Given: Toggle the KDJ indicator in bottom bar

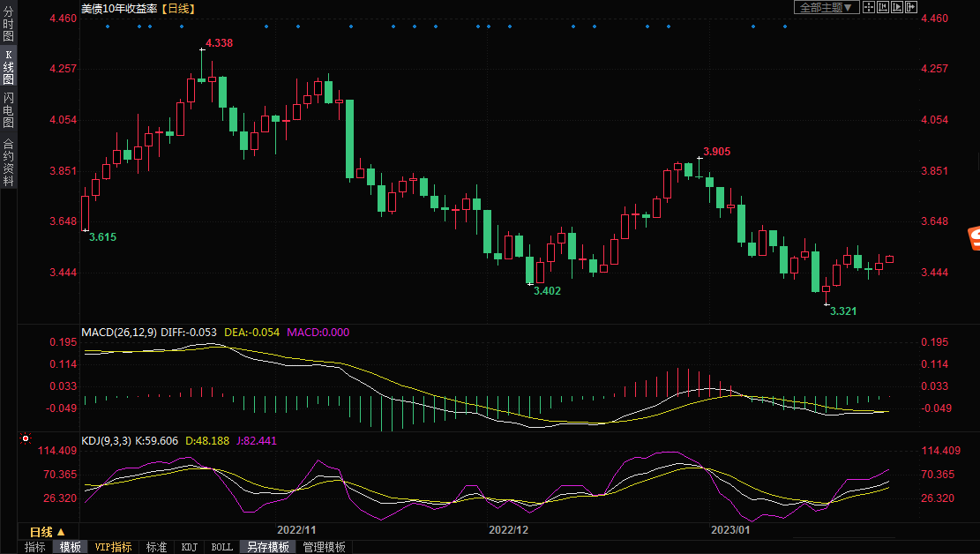Looking at the screenshot, I should pos(190,547).
